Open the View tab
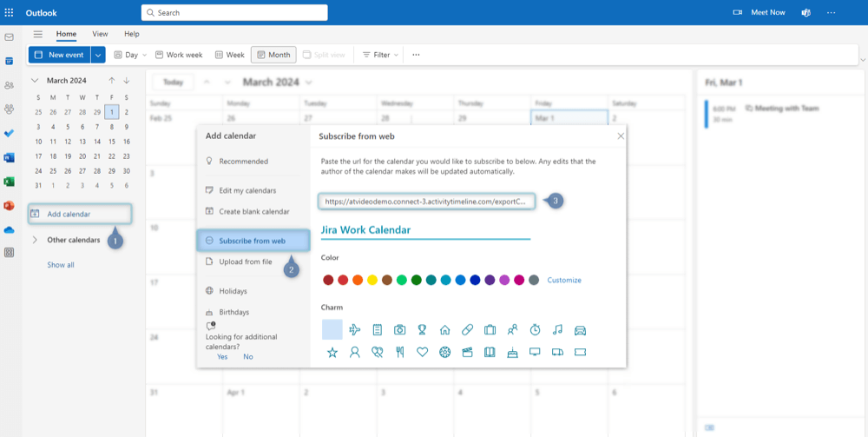 point(100,34)
